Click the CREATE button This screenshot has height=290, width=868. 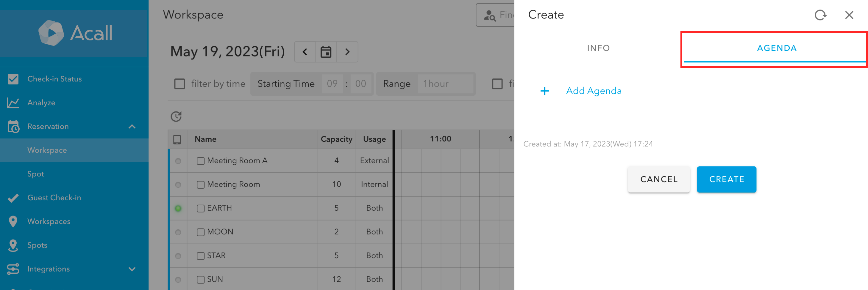[x=727, y=179]
